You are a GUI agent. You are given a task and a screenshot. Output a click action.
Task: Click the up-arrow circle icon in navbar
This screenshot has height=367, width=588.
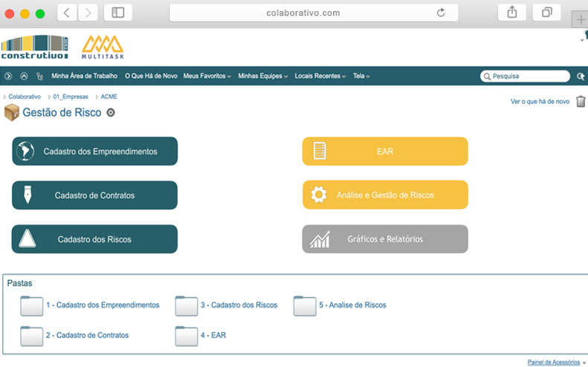tap(24, 76)
